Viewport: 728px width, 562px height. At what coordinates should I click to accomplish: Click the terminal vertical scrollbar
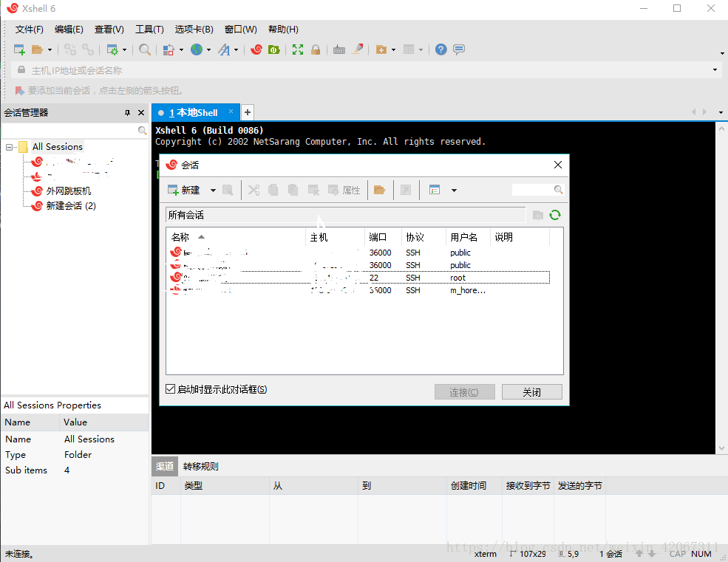pyautogui.click(x=721, y=288)
